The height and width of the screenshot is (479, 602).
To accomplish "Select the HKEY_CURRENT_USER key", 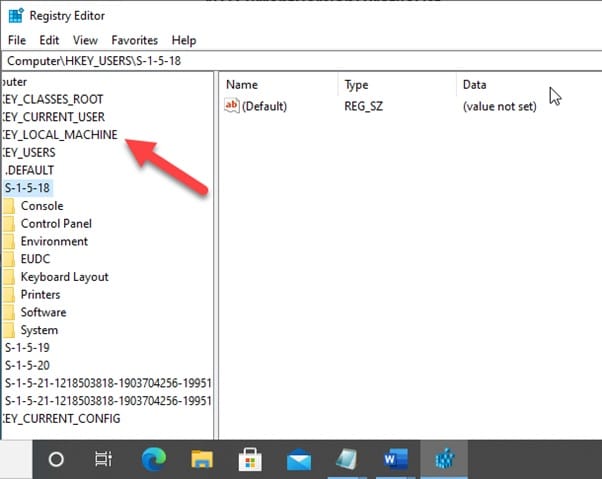I will click(53, 117).
